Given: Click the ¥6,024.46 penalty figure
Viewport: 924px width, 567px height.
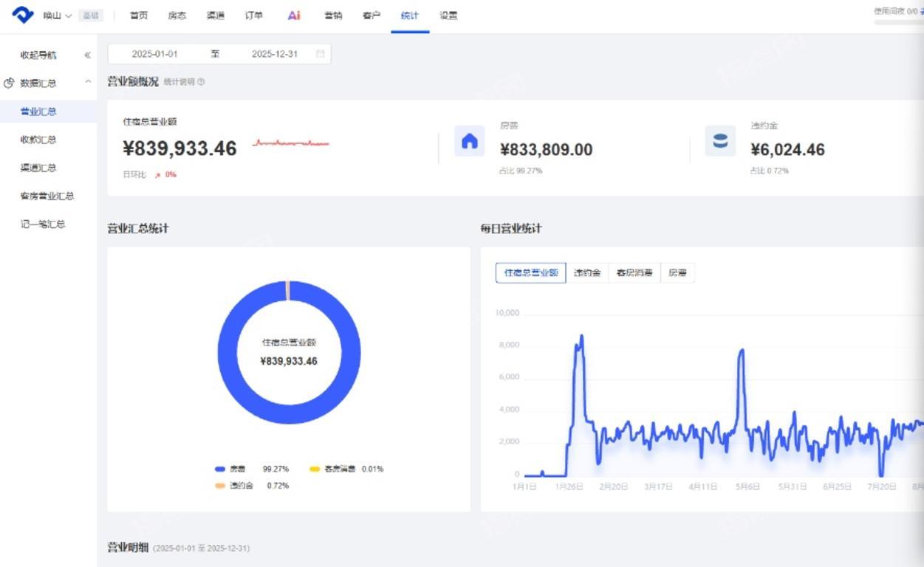Looking at the screenshot, I should coord(787,150).
